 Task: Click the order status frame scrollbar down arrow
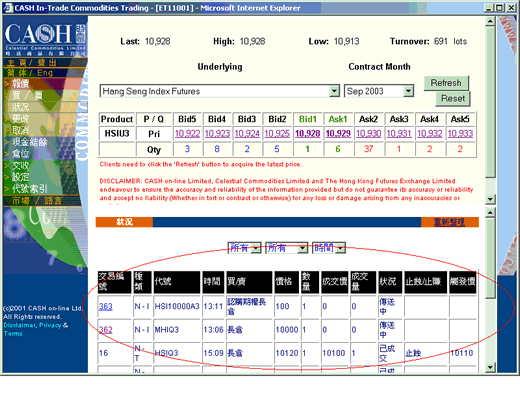tap(490, 367)
